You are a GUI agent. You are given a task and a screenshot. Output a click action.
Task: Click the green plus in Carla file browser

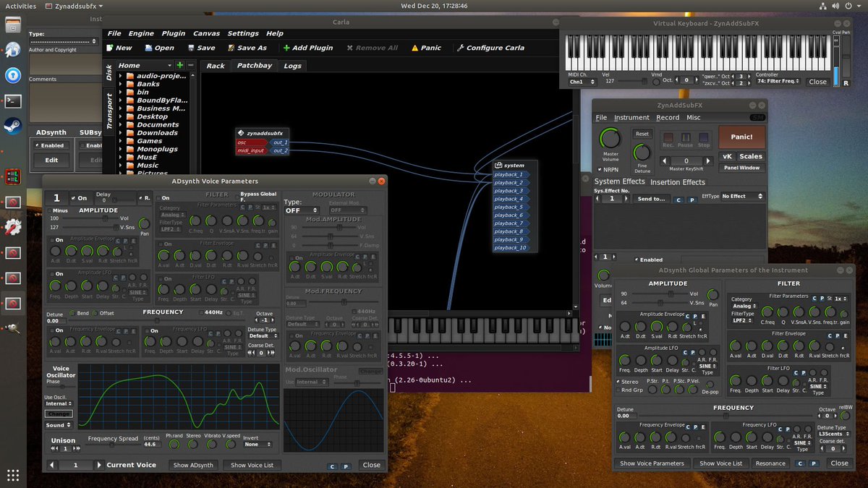tap(180, 65)
